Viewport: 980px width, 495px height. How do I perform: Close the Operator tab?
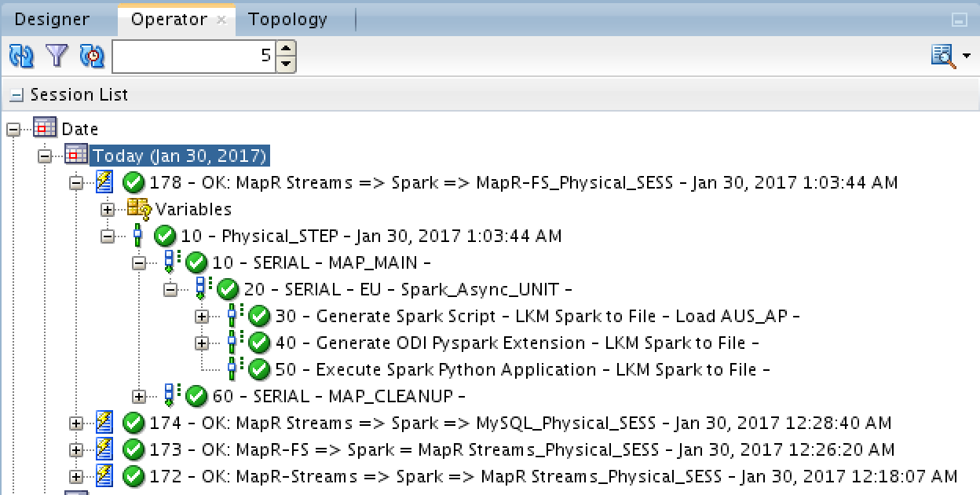point(221,20)
